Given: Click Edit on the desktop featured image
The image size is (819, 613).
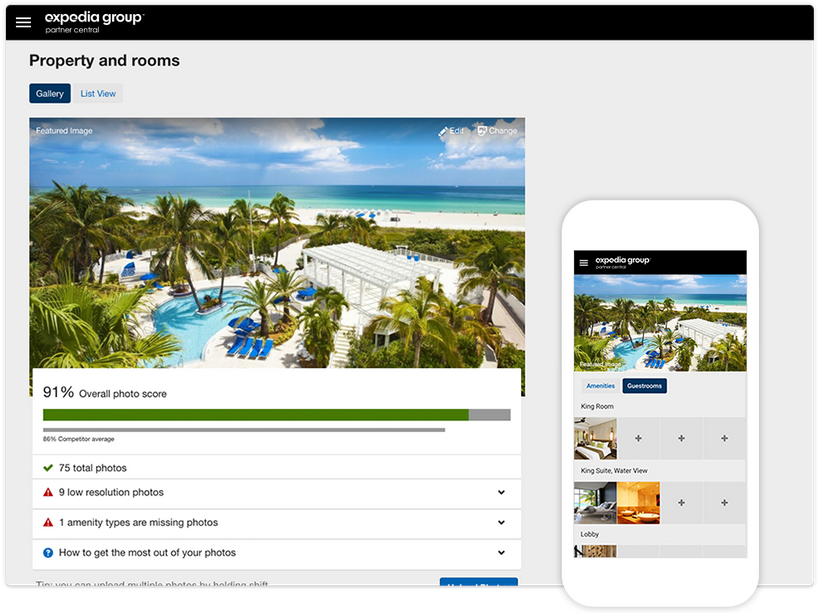Looking at the screenshot, I should click(451, 131).
